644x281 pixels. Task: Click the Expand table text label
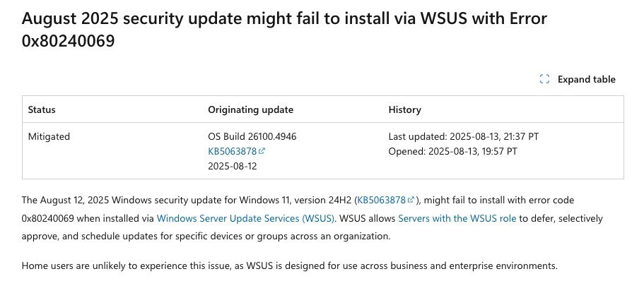(587, 79)
